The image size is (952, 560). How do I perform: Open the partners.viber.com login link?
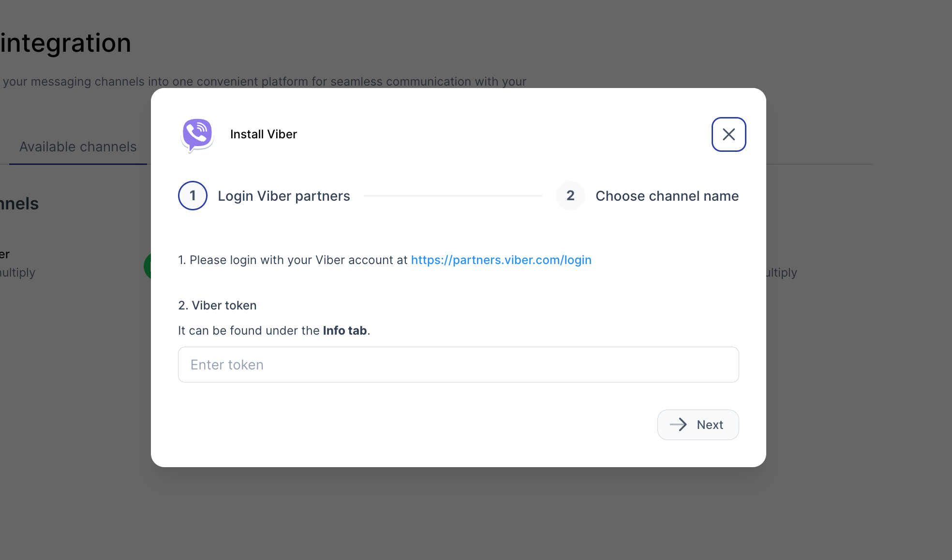click(501, 260)
